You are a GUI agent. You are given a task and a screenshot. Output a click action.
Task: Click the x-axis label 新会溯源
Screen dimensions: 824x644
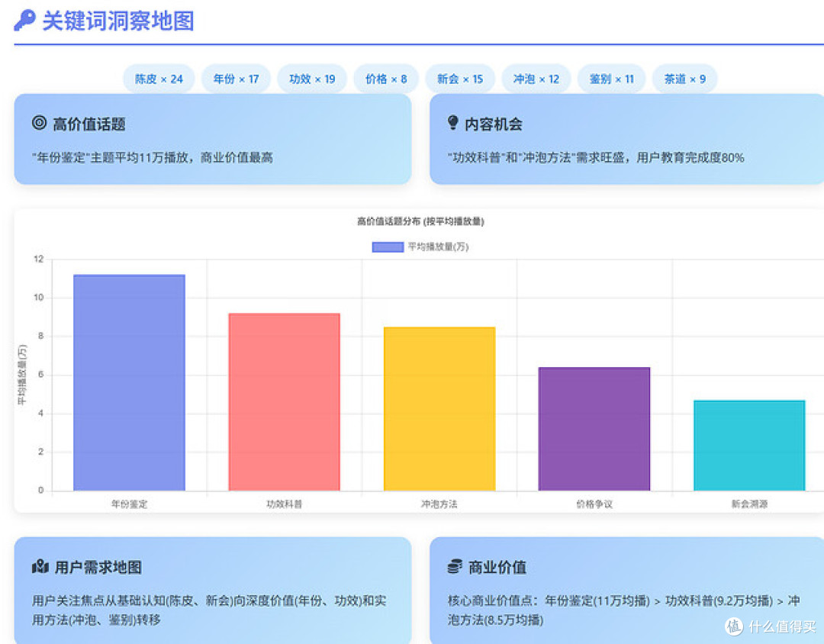[749, 504]
